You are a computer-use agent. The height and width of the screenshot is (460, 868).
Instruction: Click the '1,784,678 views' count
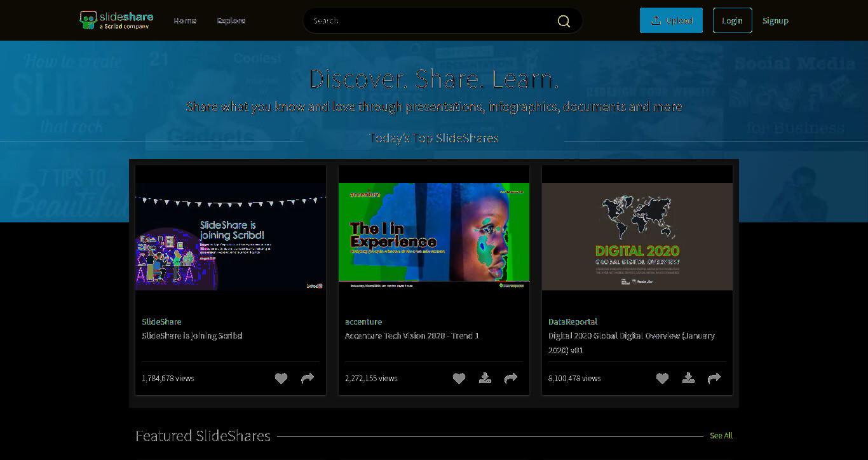pyautogui.click(x=168, y=378)
